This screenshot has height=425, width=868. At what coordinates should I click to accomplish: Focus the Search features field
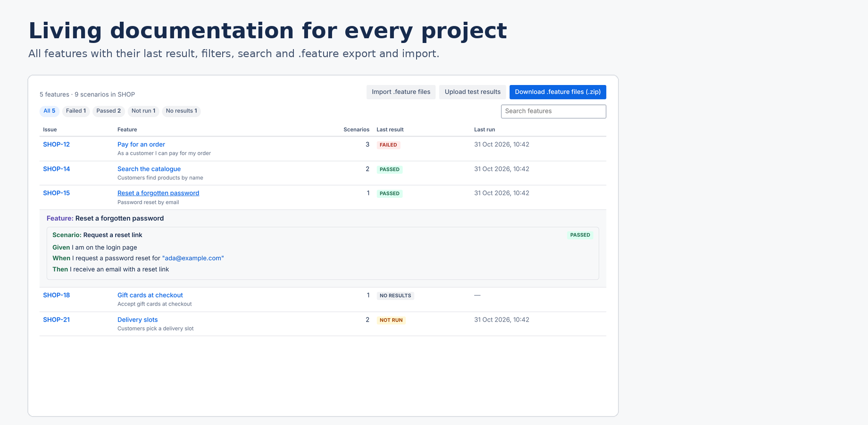click(553, 111)
